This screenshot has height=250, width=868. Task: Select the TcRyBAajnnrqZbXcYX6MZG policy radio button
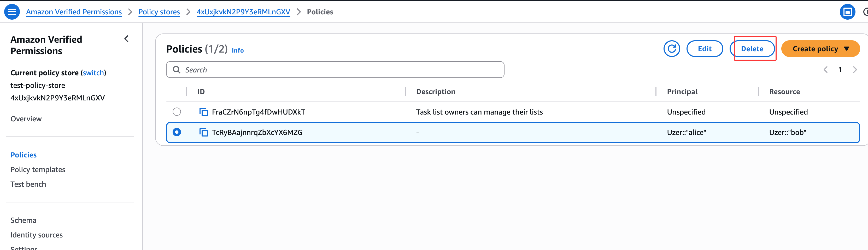tap(177, 132)
